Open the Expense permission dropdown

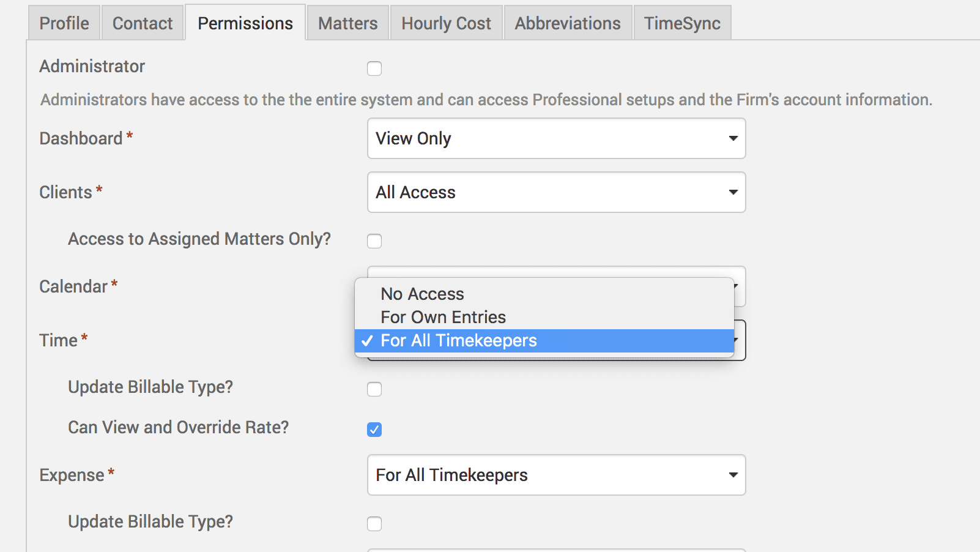pyautogui.click(x=555, y=475)
